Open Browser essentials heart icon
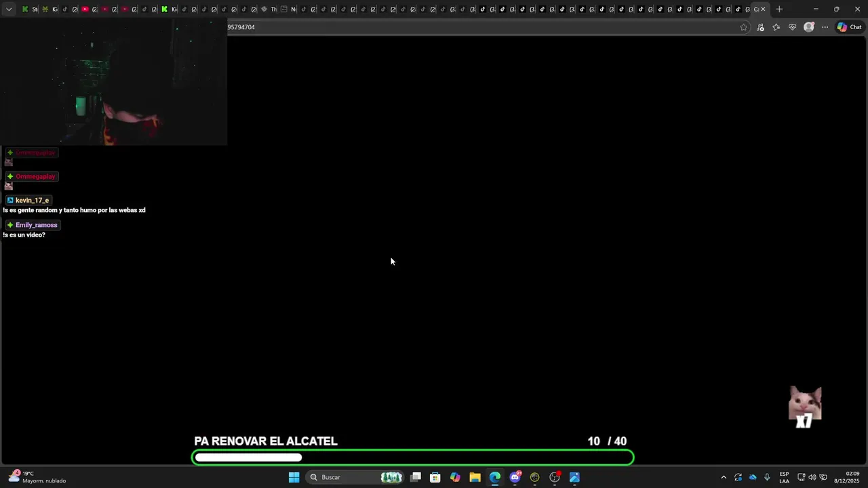Viewport: 868px width, 488px height. tap(792, 27)
